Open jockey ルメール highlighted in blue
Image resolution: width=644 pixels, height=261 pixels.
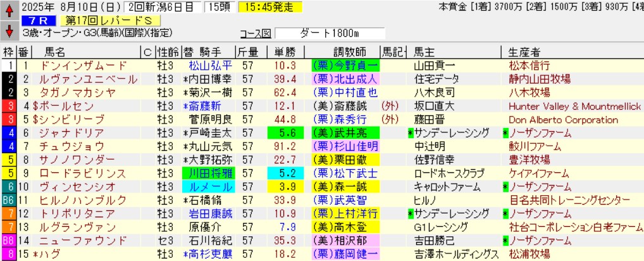[x=207, y=187]
